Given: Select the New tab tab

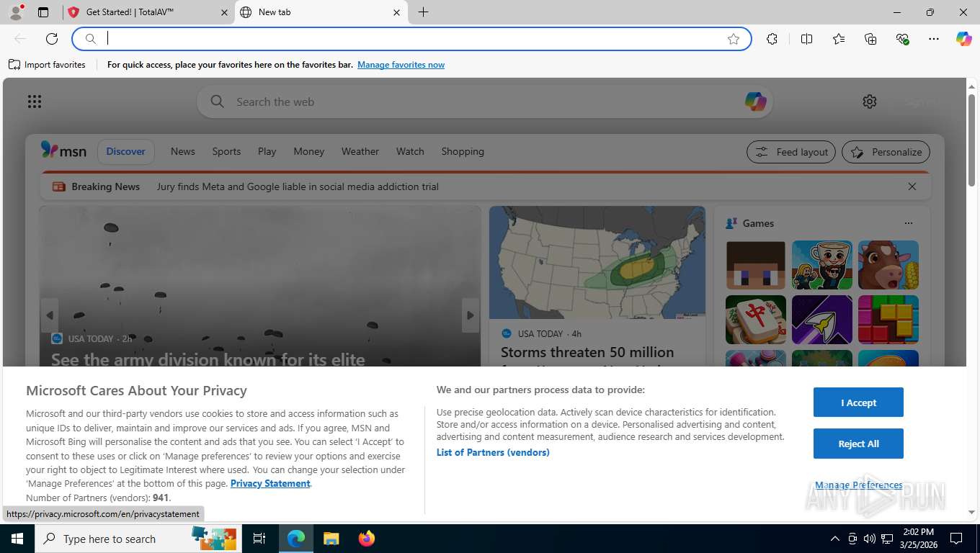Looking at the screenshot, I should [x=321, y=12].
